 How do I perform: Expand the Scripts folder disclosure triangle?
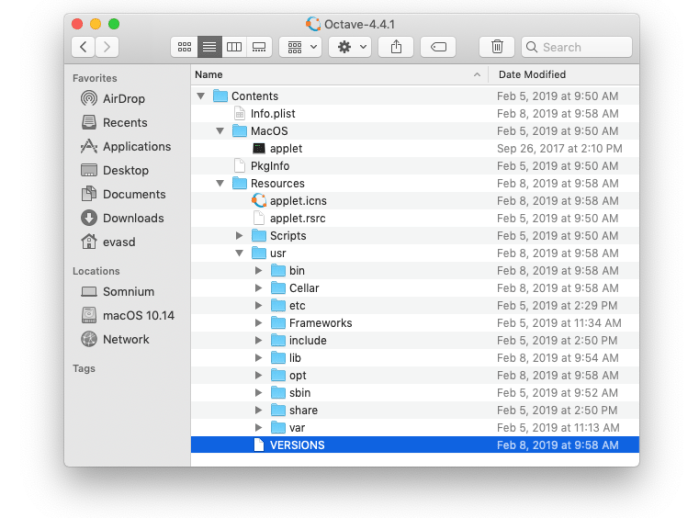tap(240, 236)
